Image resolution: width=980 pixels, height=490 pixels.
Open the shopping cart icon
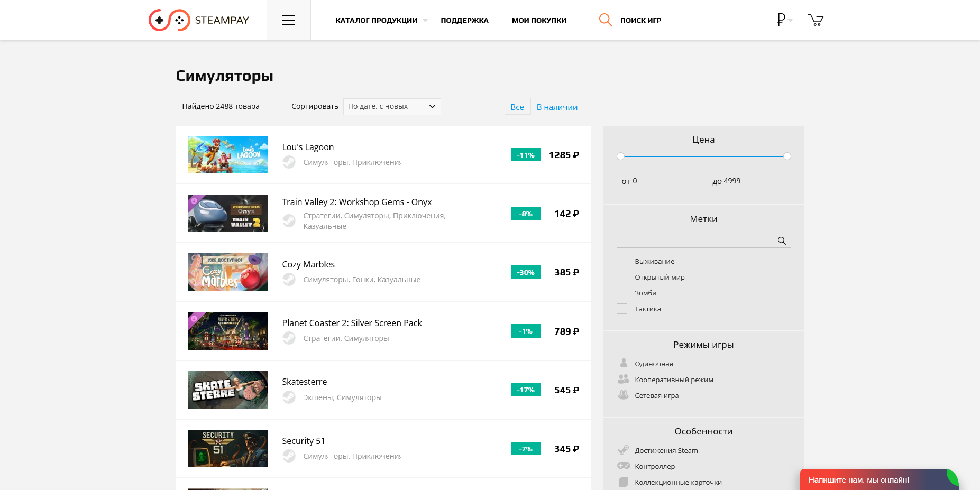pyautogui.click(x=816, y=20)
